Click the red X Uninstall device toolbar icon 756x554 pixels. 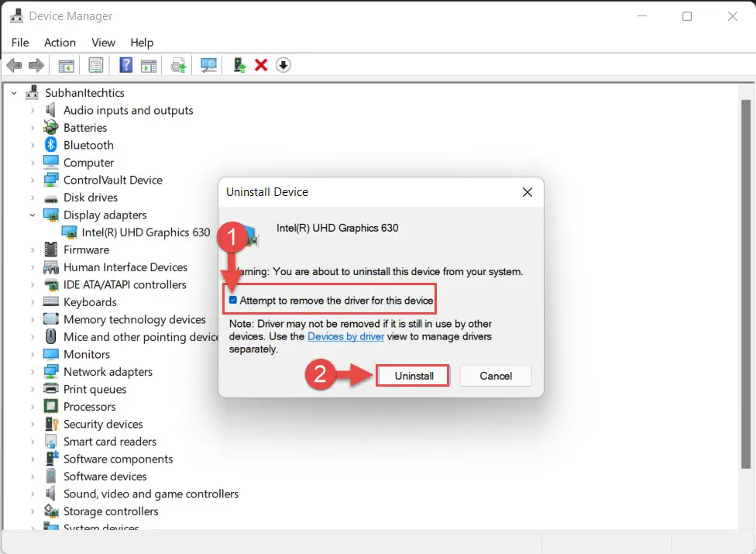click(261, 65)
